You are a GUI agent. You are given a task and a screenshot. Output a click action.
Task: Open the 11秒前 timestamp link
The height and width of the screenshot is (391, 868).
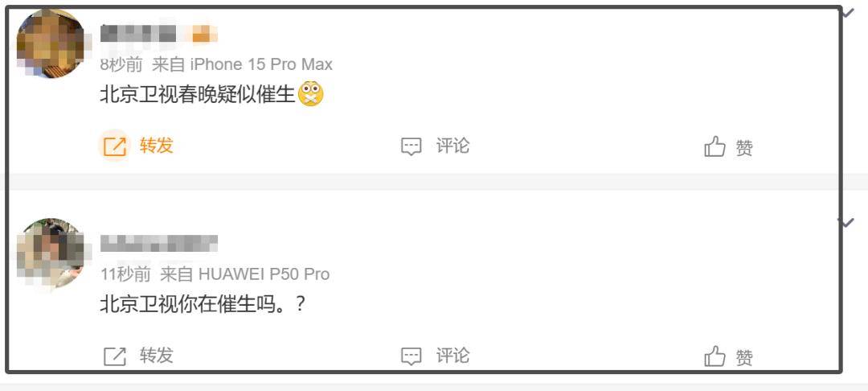coord(125,274)
